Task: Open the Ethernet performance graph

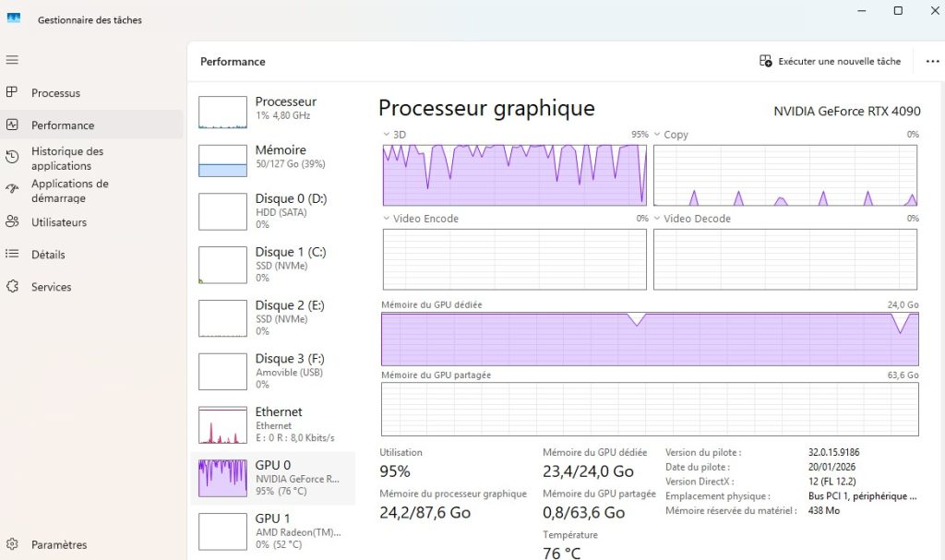Action: tap(273, 424)
